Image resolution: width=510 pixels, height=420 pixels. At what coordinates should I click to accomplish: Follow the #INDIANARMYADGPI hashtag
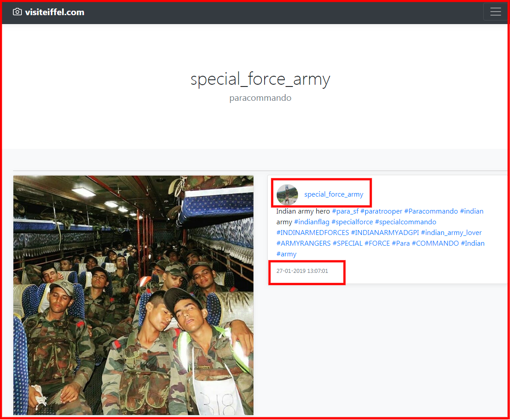(x=385, y=233)
